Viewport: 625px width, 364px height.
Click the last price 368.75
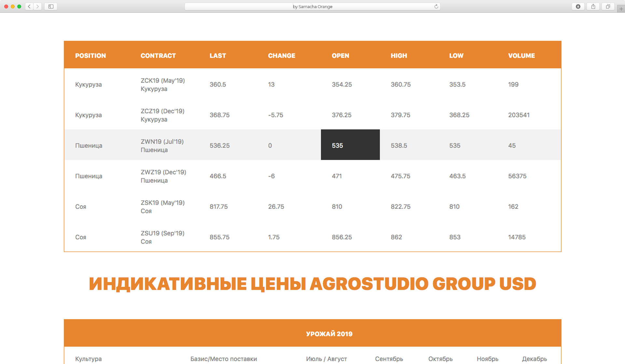pos(220,115)
